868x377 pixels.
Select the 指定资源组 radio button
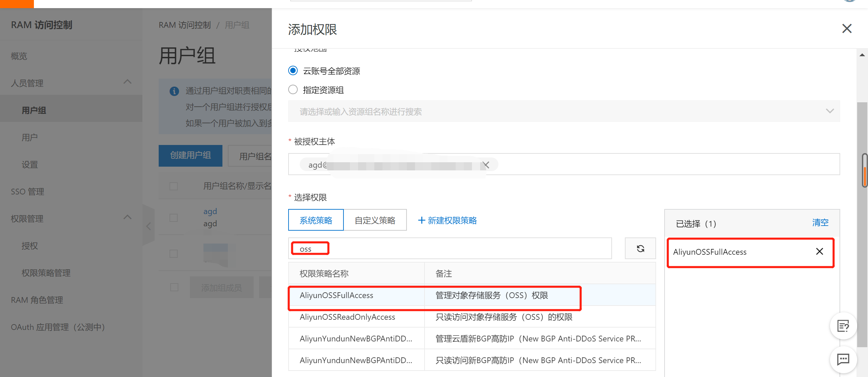(293, 89)
